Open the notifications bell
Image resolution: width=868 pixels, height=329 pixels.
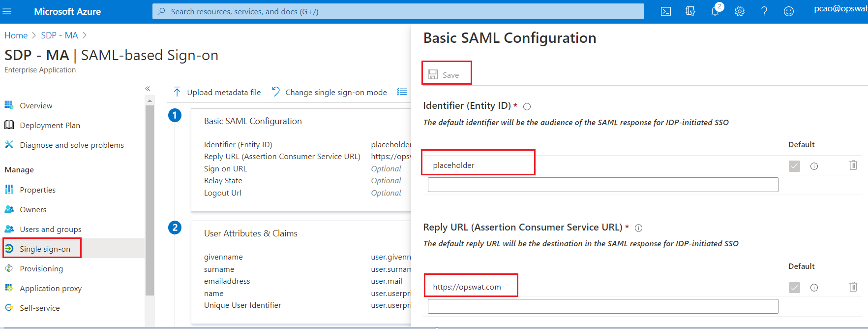715,11
